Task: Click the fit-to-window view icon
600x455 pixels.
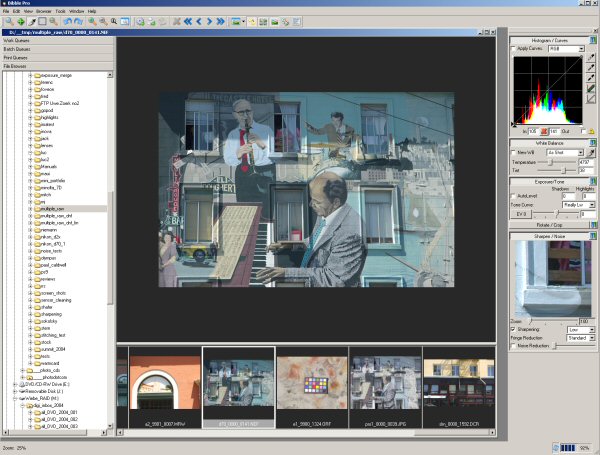Action: click(x=125, y=22)
